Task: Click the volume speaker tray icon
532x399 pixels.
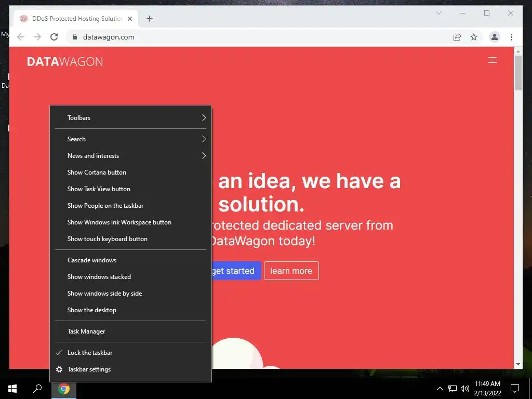Action: (465, 389)
